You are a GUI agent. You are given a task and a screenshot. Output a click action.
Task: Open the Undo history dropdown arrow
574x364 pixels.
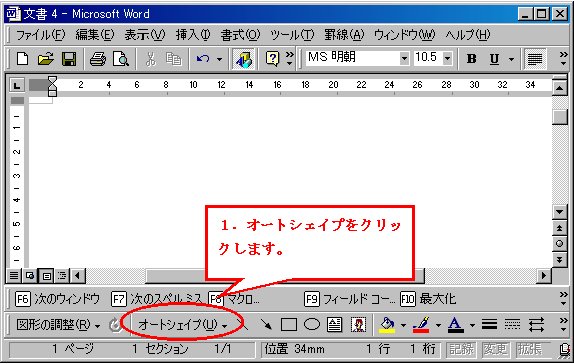[219, 59]
